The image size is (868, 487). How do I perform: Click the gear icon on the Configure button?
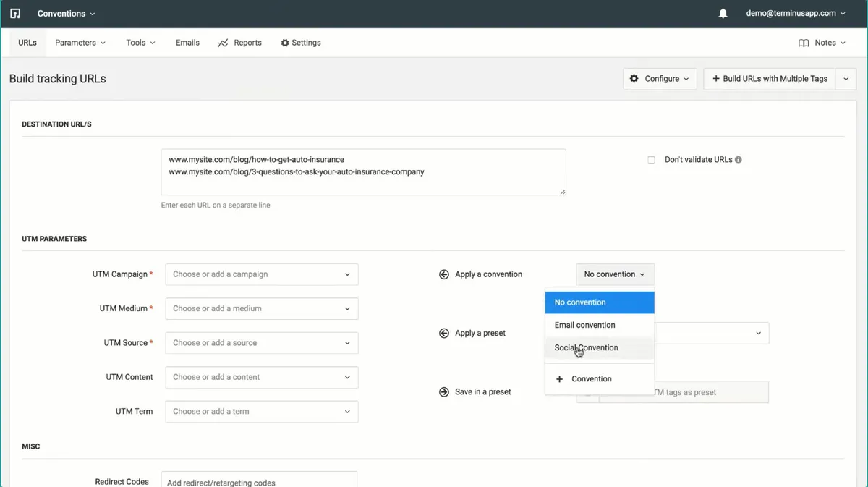click(634, 78)
